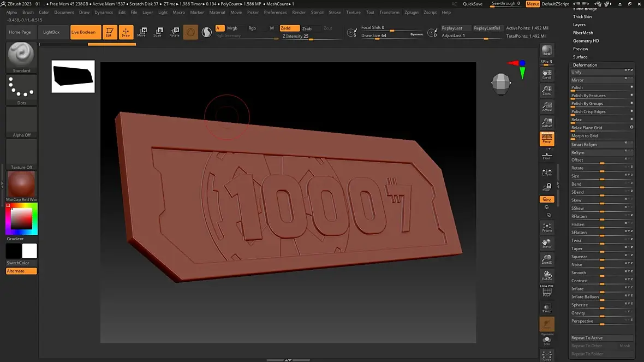Enable PolyF line fill display
The width and height of the screenshot is (644, 362).
point(546,292)
